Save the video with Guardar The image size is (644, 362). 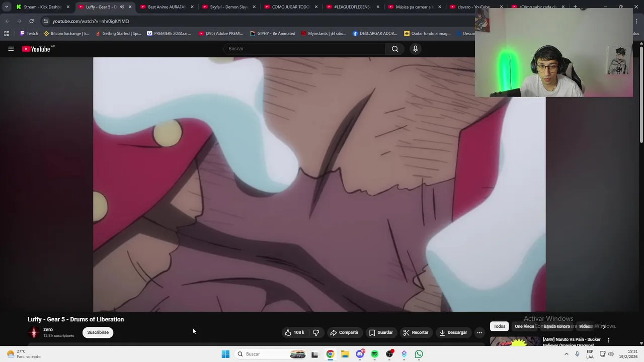click(381, 332)
